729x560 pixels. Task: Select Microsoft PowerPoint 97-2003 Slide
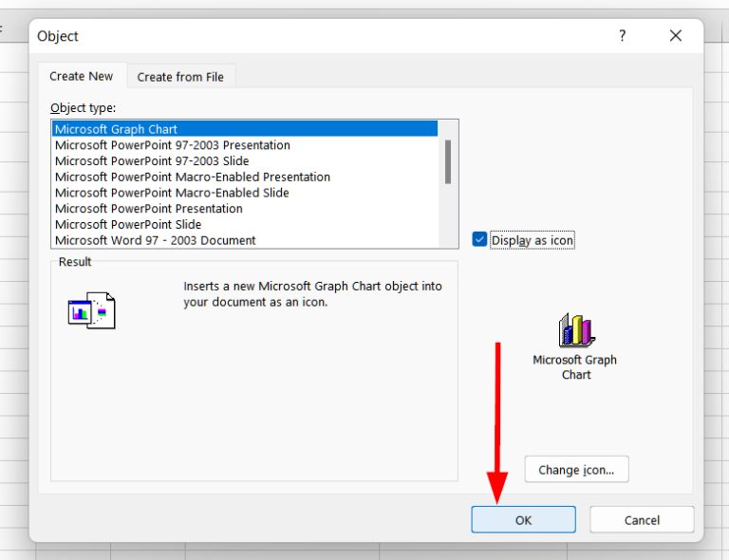[x=245, y=160]
